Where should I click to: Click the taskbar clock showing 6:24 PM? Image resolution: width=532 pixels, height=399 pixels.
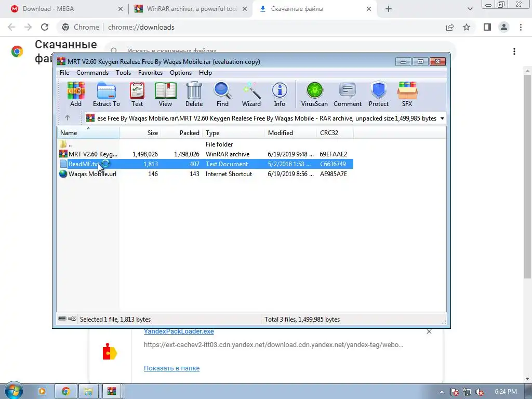click(x=506, y=392)
